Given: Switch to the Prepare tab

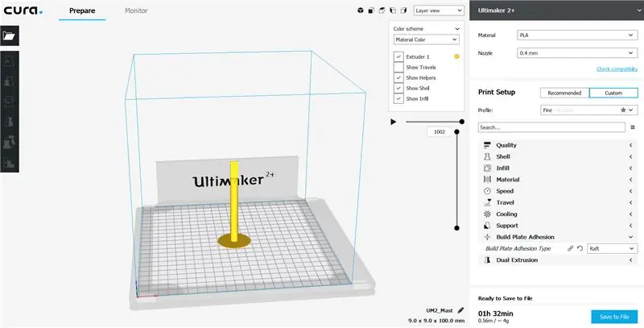Looking at the screenshot, I should [x=82, y=10].
